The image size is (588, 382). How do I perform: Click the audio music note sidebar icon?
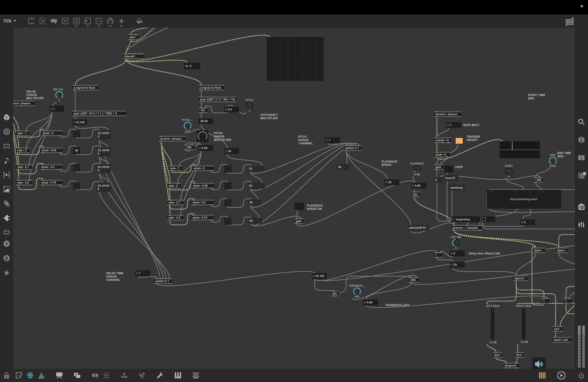tap(7, 160)
